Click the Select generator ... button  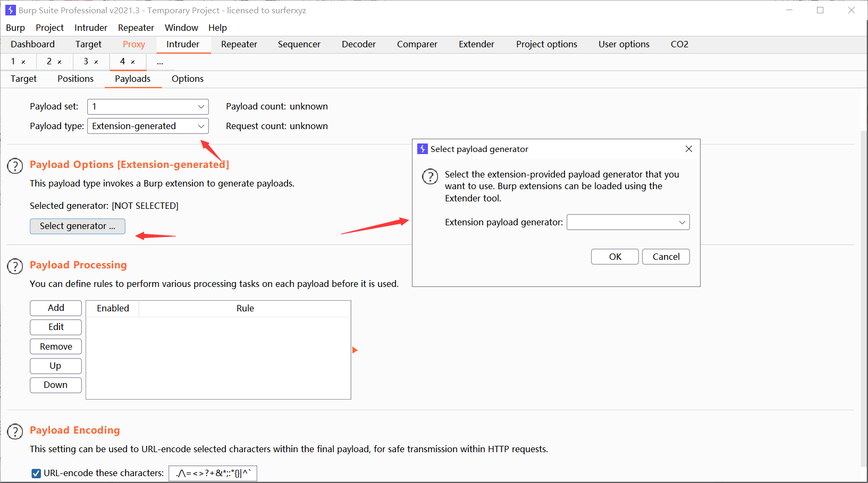(78, 226)
